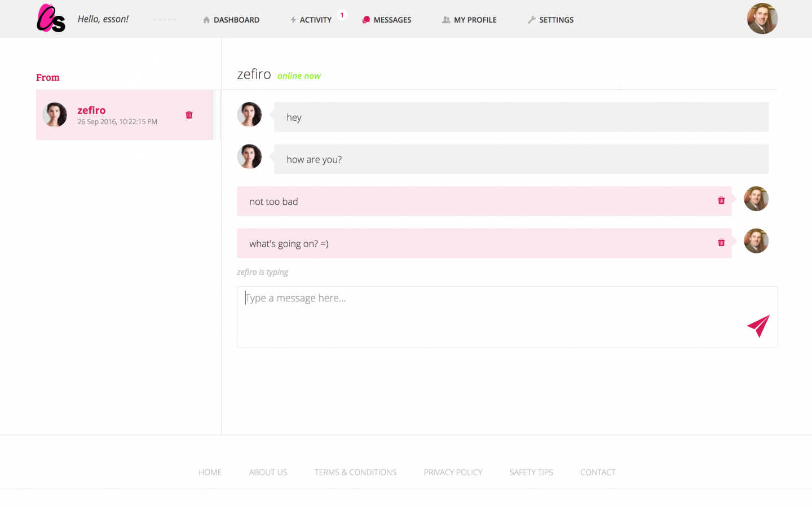Click the chat bubble icon beside Messages
The width and height of the screenshot is (812, 508).
tap(366, 20)
